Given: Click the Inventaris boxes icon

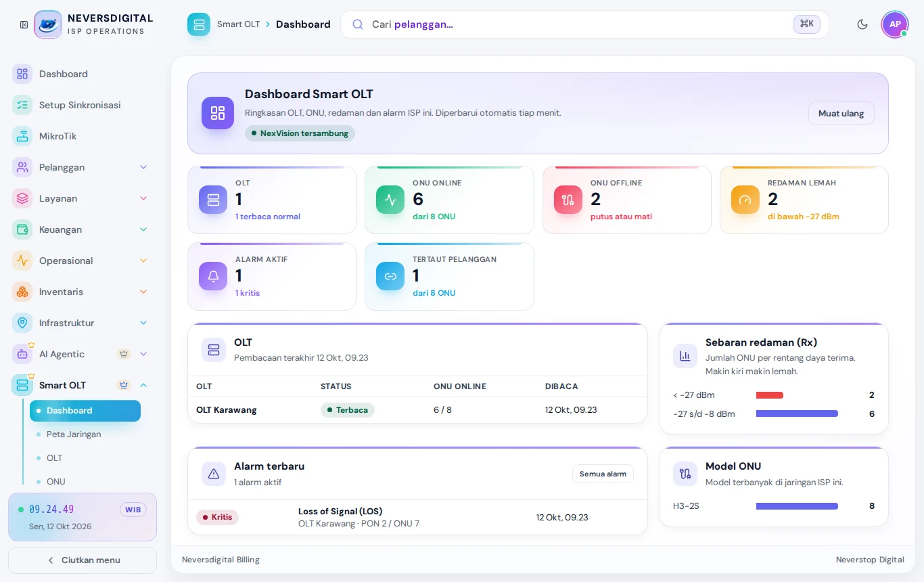Looking at the screenshot, I should pyautogui.click(x=22, y=292).
